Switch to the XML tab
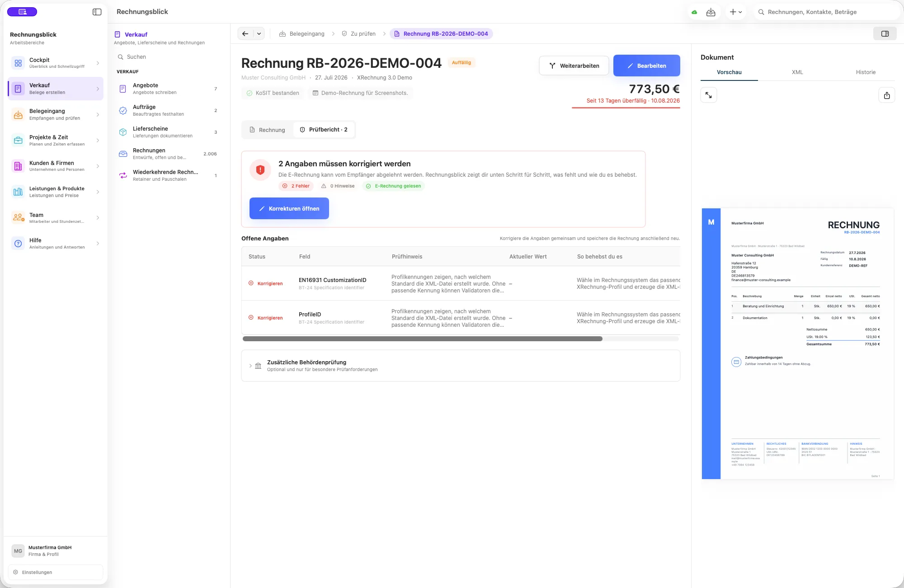The height and width of the screenshot is (588, 904). click(797, 72)
